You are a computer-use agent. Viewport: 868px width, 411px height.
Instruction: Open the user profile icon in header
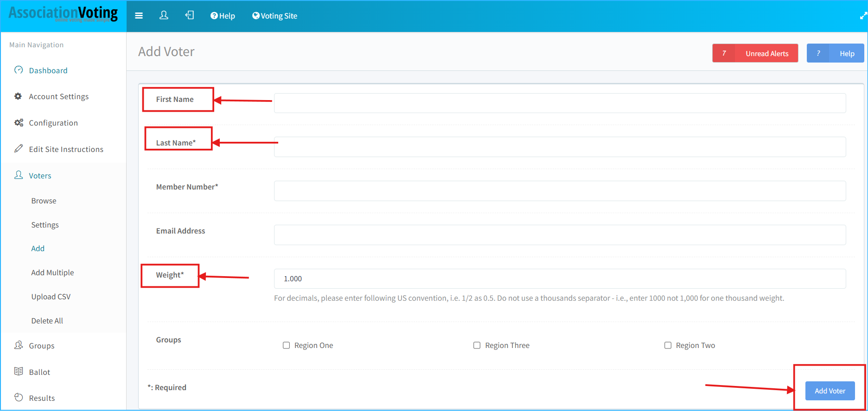pos(164,16)
